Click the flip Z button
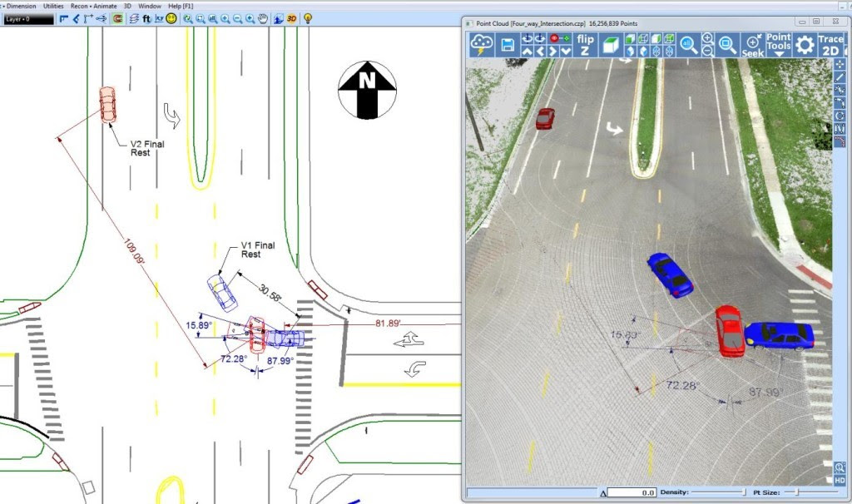852x504 pixels. click(585, 45)
